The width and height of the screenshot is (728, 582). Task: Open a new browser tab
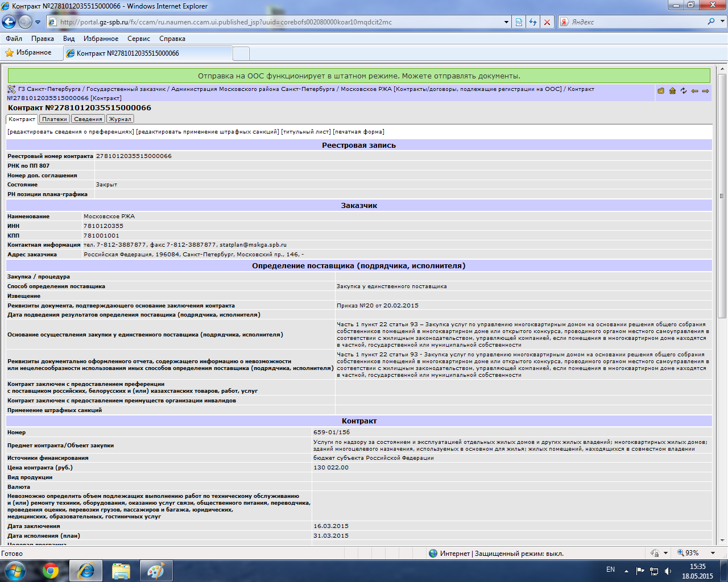pyautogui.click(x=241, y=53)
